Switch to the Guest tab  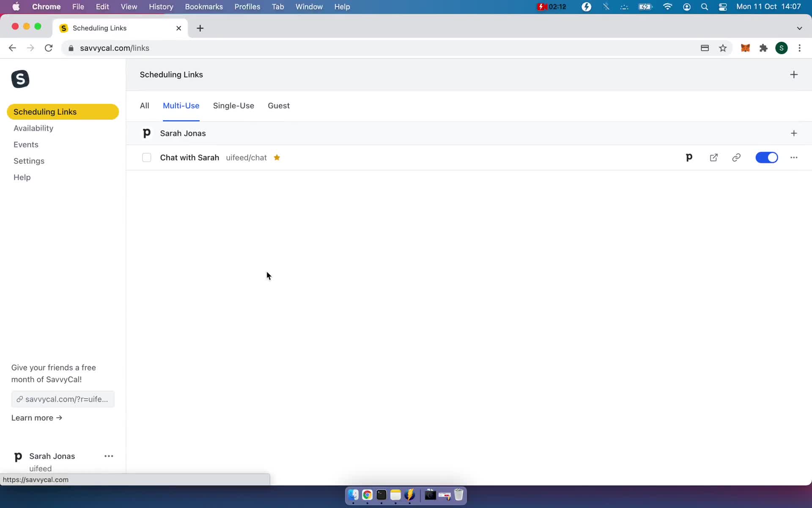coord(279,105)
